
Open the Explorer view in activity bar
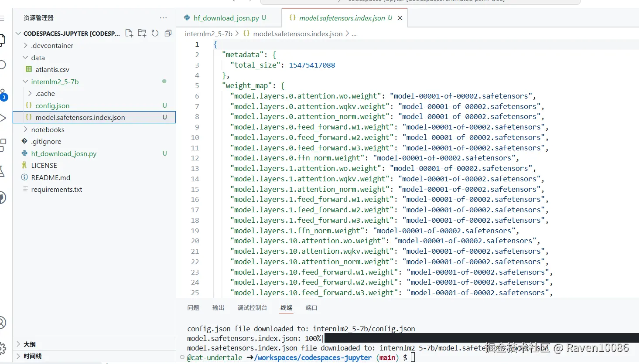(x=3, y=41)
